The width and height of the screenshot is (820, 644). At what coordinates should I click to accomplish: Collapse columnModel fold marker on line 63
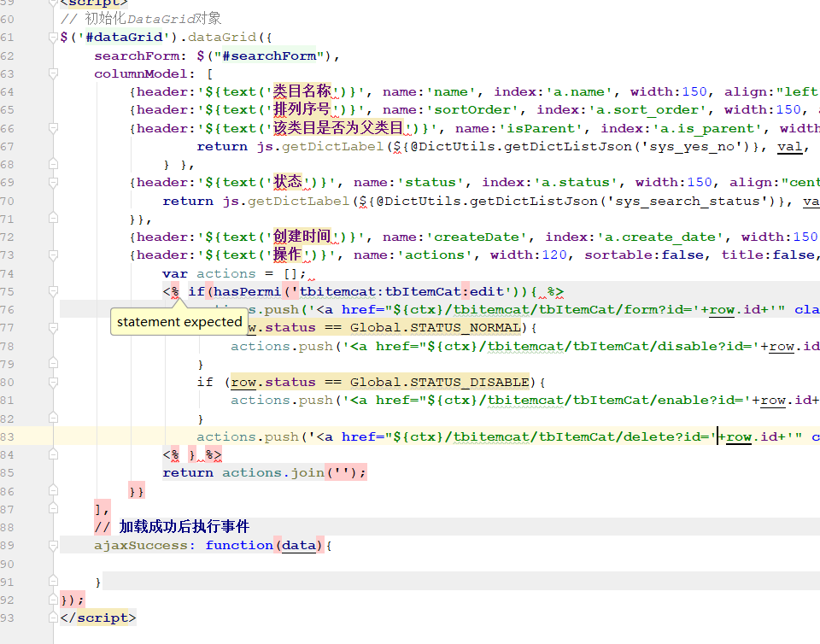click(53, 73)
